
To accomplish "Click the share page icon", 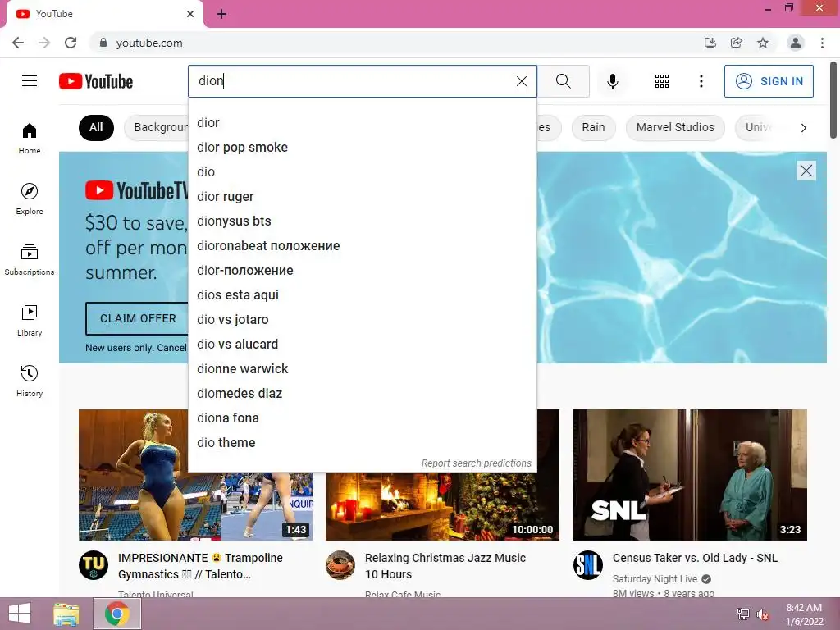I will (737, 43).
